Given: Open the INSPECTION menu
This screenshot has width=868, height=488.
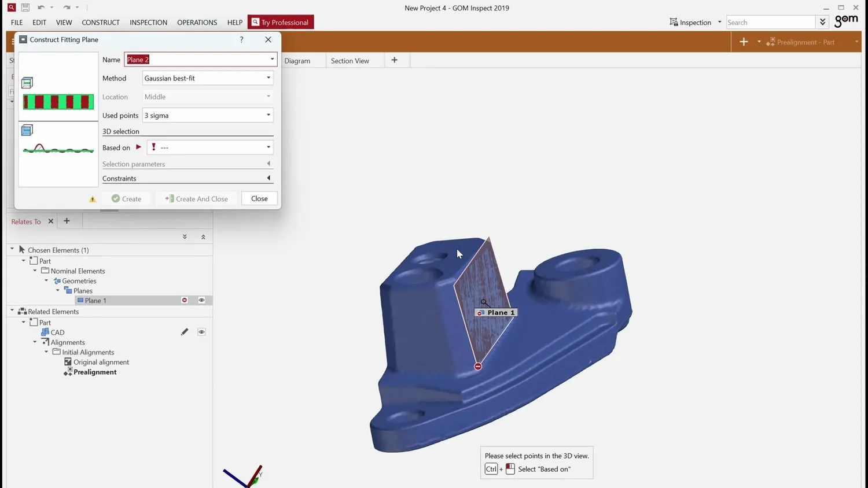Looking at the screenshot, I should tap(148, 23).
